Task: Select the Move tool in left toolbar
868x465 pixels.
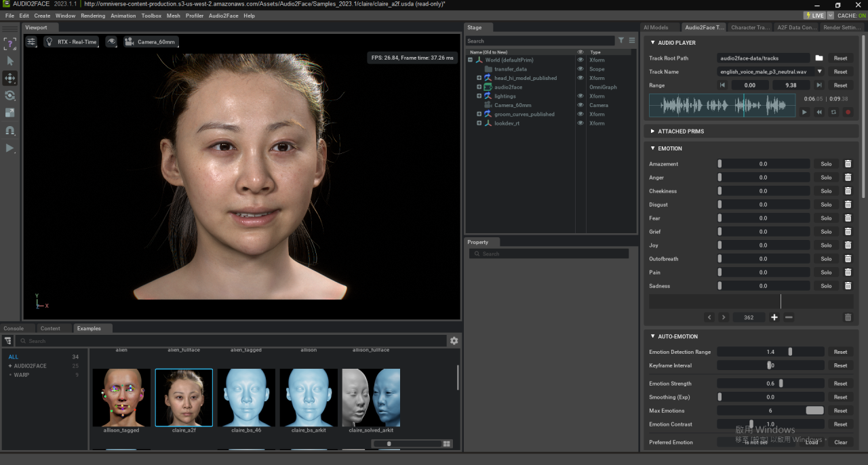Action: pos(10,78)
